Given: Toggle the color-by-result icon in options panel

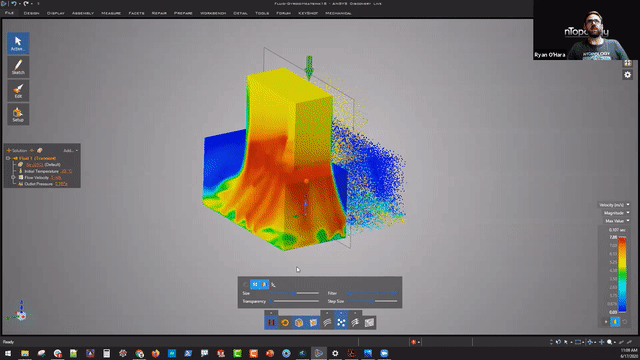Looking at the screenshot, I should click(x=264, y=284).
